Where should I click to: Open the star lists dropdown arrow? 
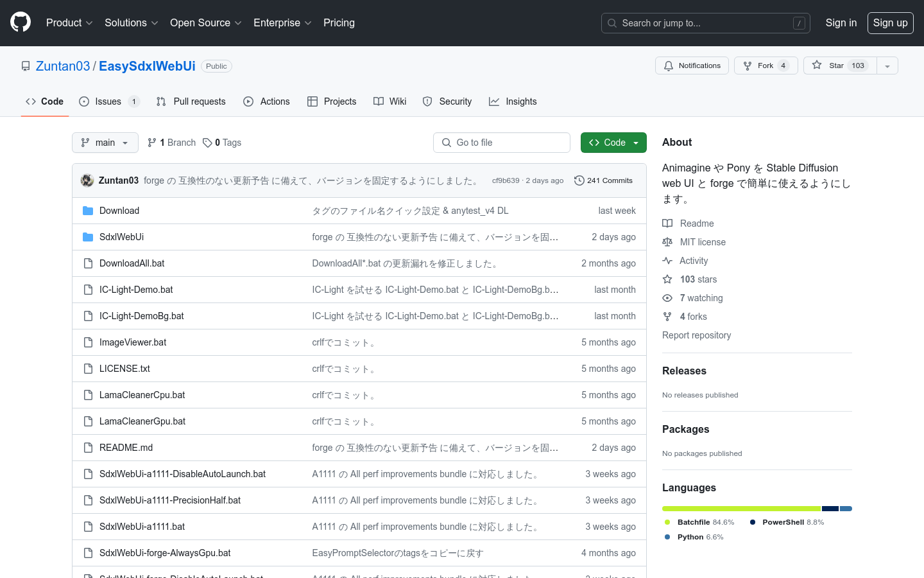point(887,66)
